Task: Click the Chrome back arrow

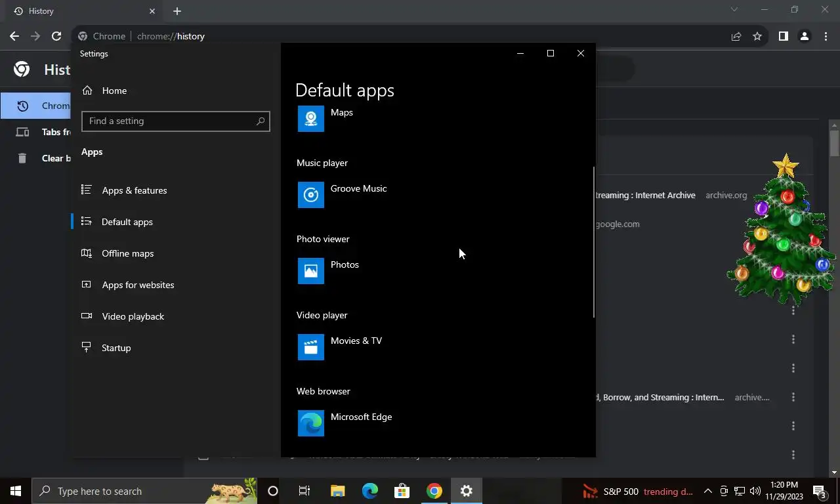Action: 14,36
